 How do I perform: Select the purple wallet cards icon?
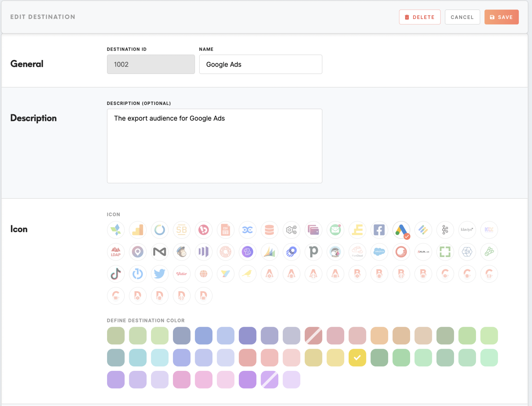pos(313,230)
